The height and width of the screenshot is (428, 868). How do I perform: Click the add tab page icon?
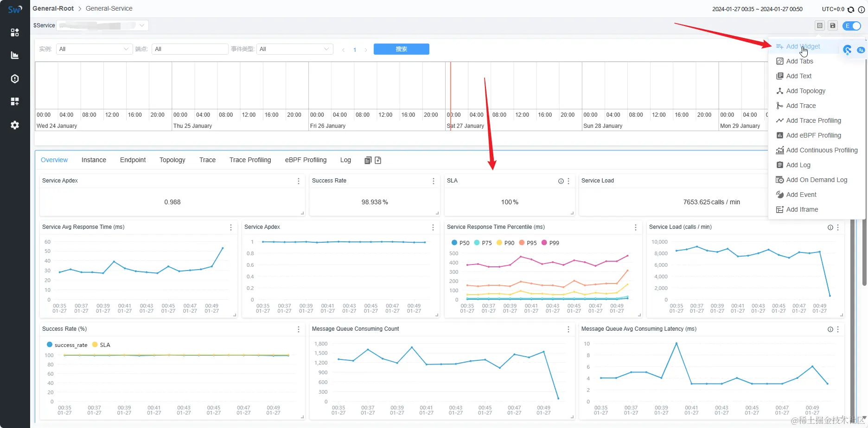(378, 160)
